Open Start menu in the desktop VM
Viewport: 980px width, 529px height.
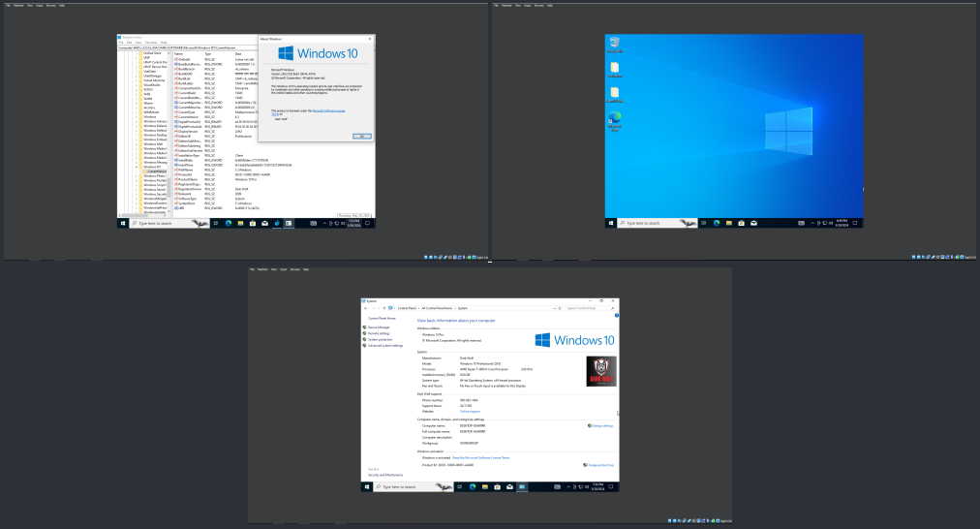611,223
